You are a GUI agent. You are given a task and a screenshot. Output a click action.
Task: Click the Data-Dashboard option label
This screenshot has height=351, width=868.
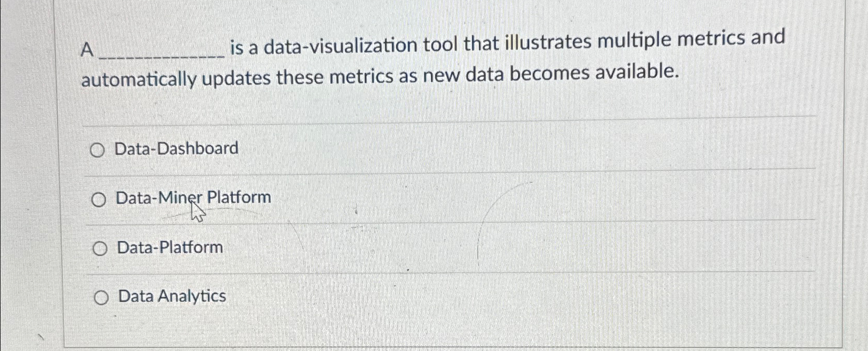[x=177, y=148]
